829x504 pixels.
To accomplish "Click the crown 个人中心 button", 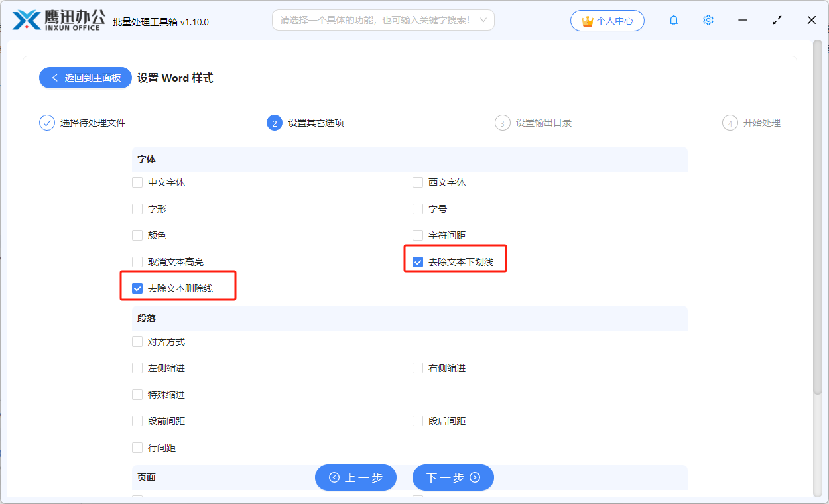I will tap(607, 21).
